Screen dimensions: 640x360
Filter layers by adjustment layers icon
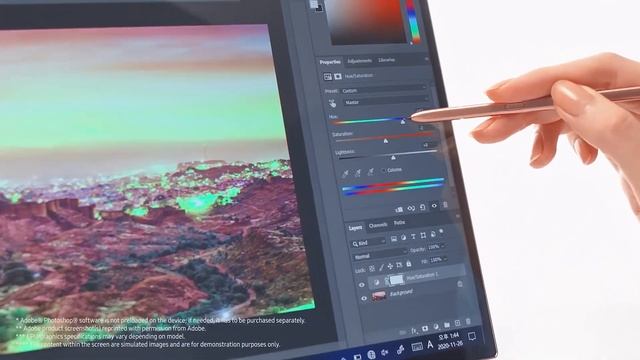click(x=403, y=237)
